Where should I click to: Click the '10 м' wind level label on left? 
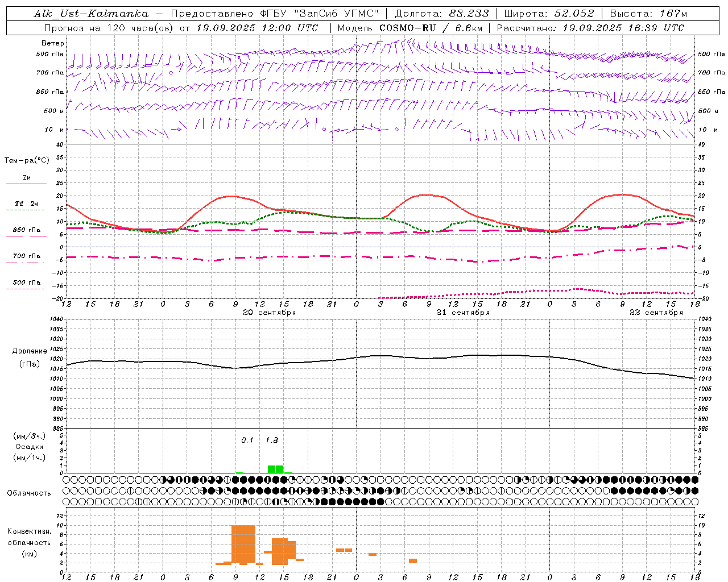click(x=55, y=130)
